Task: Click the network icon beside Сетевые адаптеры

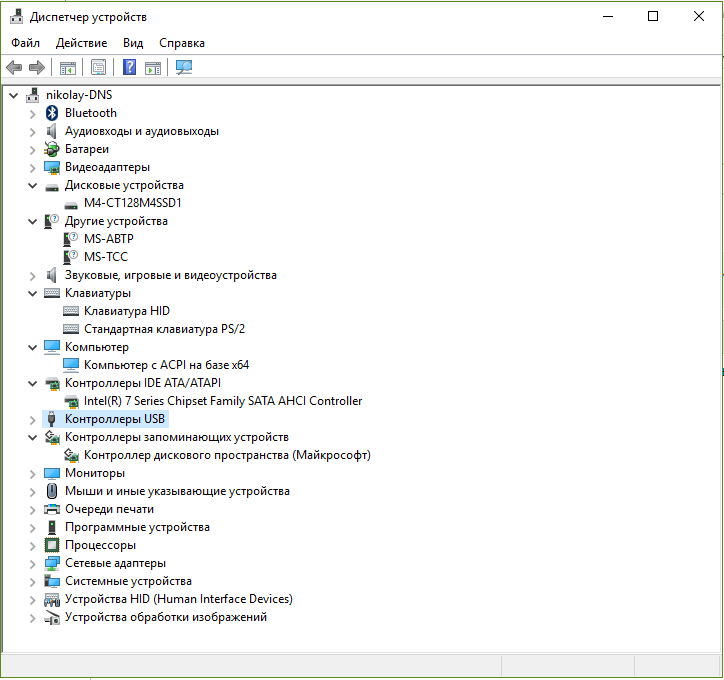Action: tap(52, 563)
